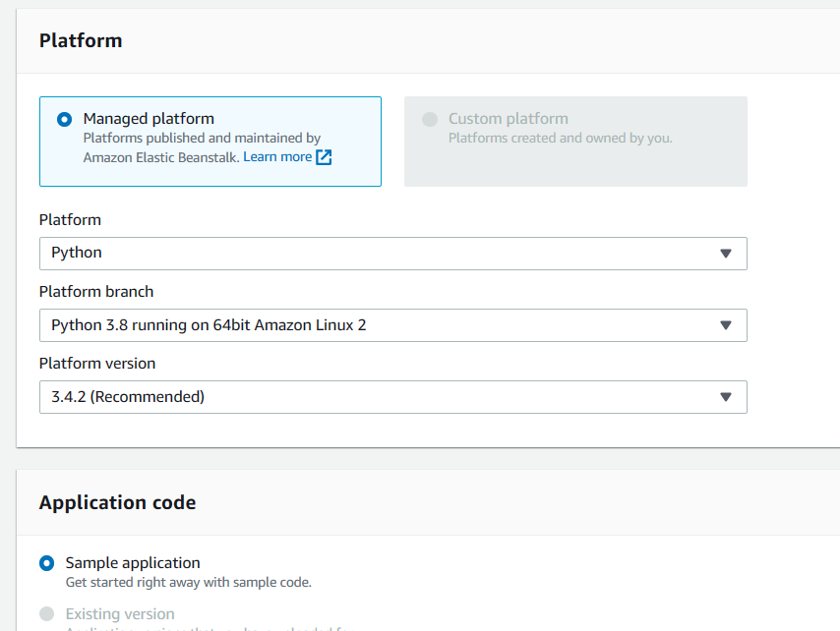
Task: Click the Platform version dropdown arrow icon
Action: (726, 397)
